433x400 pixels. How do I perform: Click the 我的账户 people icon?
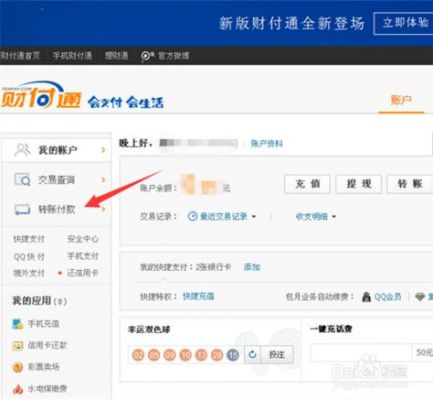(x=23, y=150)
